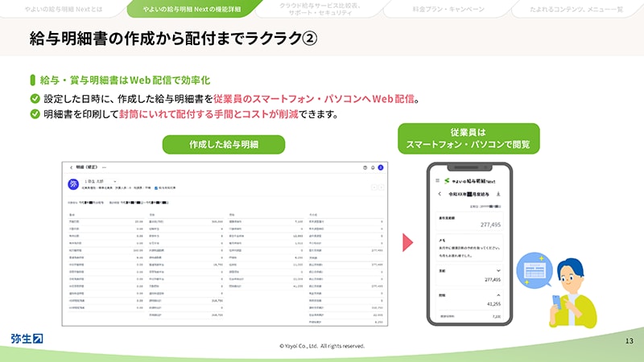644x362 pixels.
Task: Collapse the 控除 section chevron on the phone
Action: coord(498,295)
